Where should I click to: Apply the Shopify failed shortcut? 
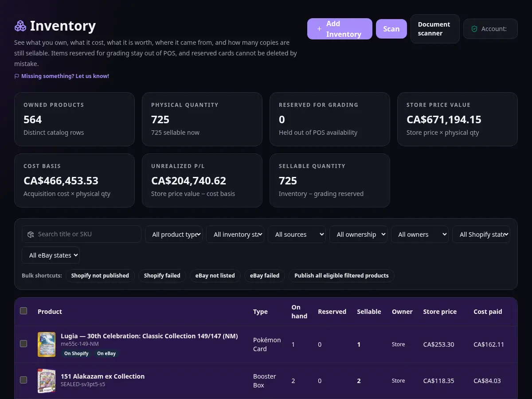tap(162, 276)
